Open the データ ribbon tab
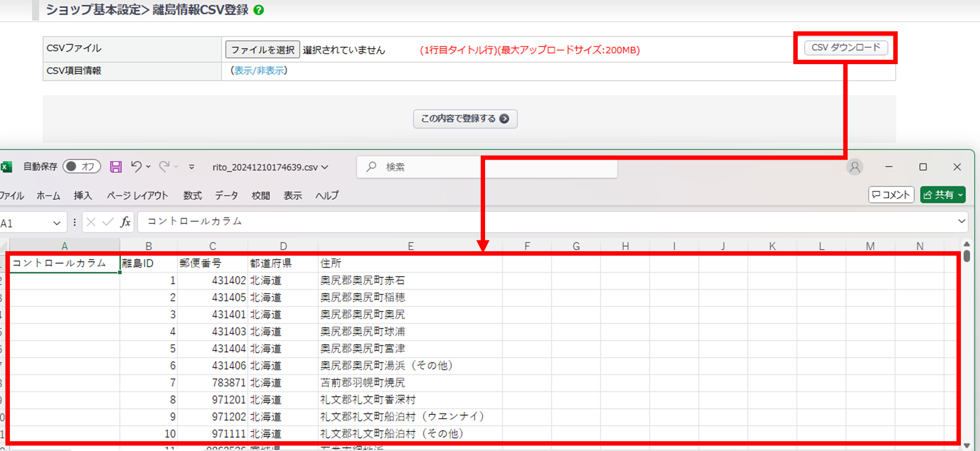 (226, 195)
